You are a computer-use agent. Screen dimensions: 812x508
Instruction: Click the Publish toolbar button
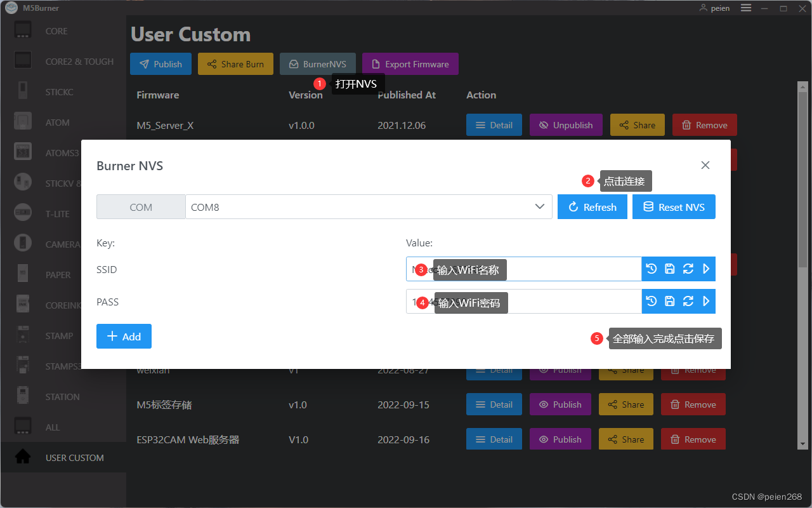(x=160, y=64)
